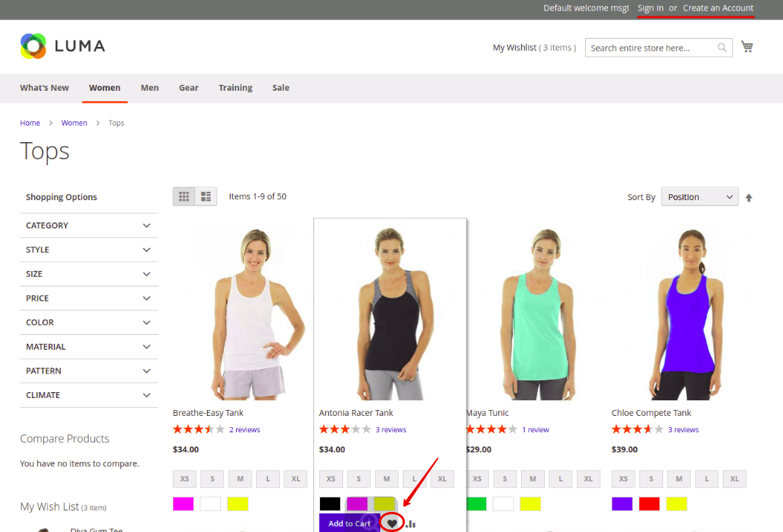Select size S for Maya Tunic
Viewport: 783px width, 532px height.
[x=505, y=478]
